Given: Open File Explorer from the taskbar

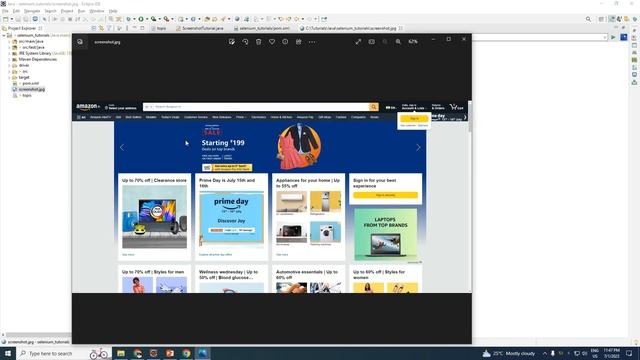Looking at the screenshot, I should (x=121, y=353).
